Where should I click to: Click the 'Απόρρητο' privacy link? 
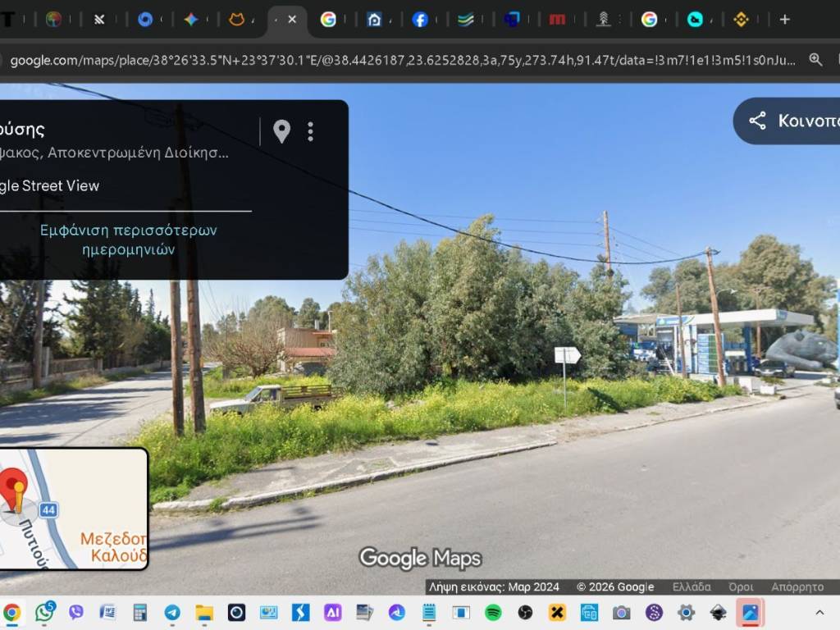pyautogui.click(x=797, y=587)
